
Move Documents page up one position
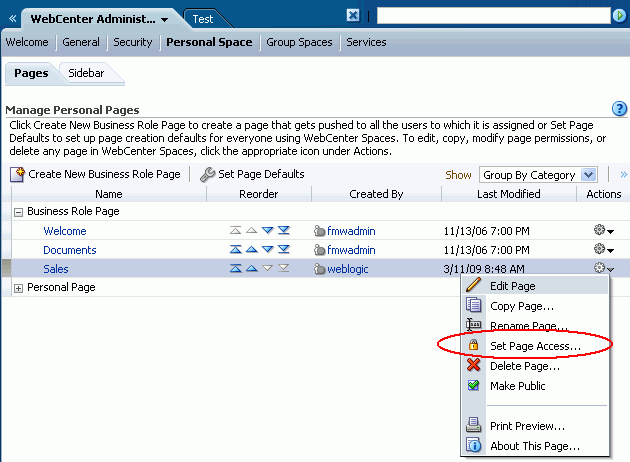(x=252, y=249)
